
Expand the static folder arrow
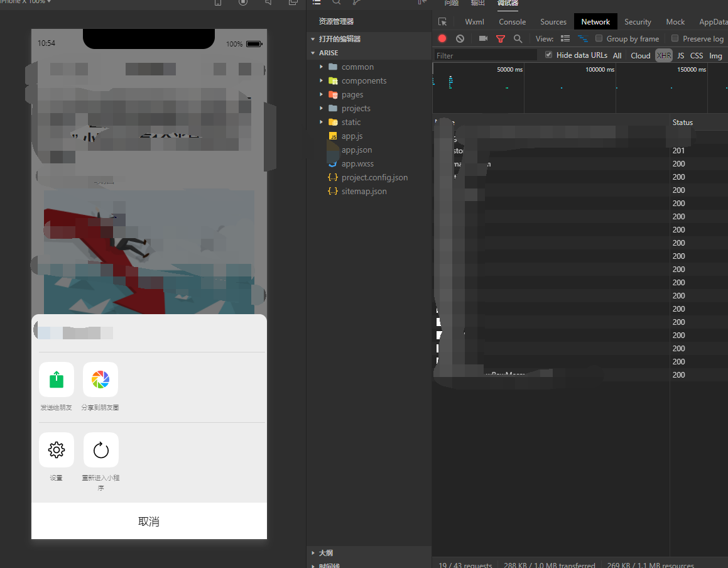(321, 122)
